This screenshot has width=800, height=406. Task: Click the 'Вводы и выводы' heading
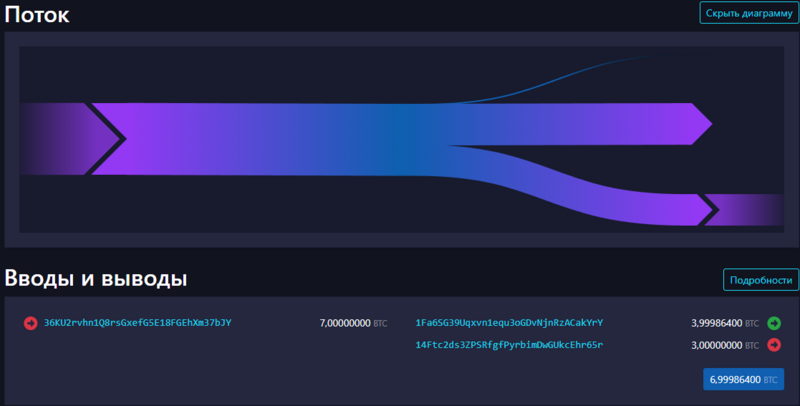point(96,278)
